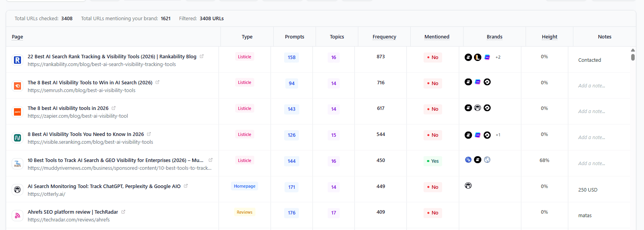Add a note for the Semrush row
This screenshot has width=644, height=230.
coord(592,85)
